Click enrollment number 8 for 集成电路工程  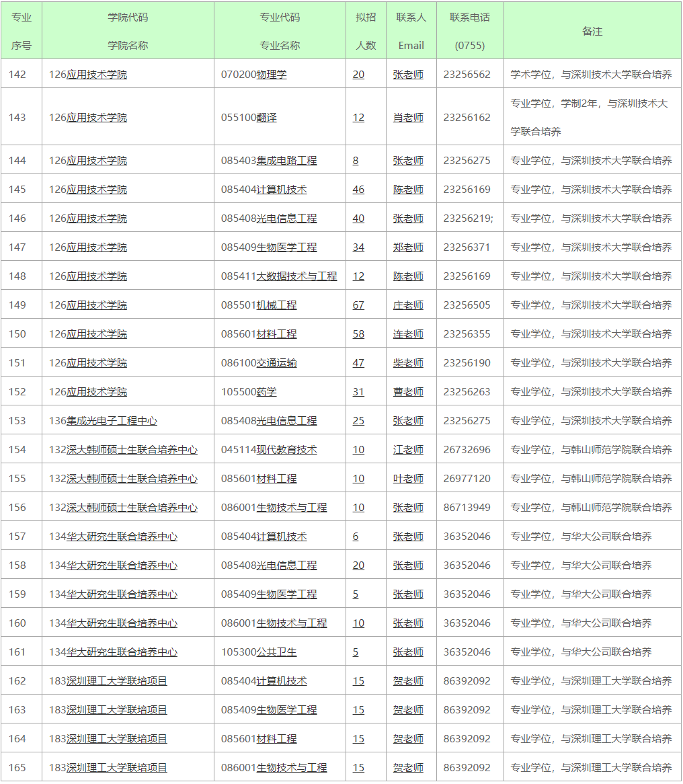[x=356, y=161]
